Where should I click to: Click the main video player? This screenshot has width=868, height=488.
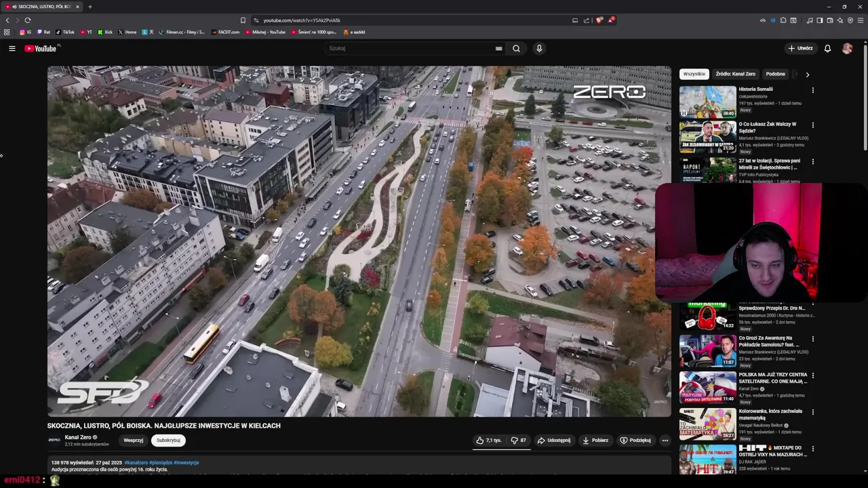pos(359,241)
